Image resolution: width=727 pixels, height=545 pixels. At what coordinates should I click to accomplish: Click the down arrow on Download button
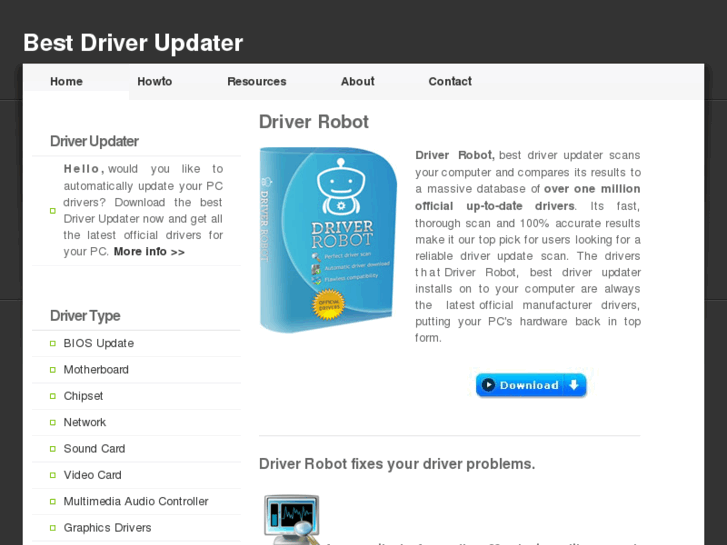click(574, 385)
